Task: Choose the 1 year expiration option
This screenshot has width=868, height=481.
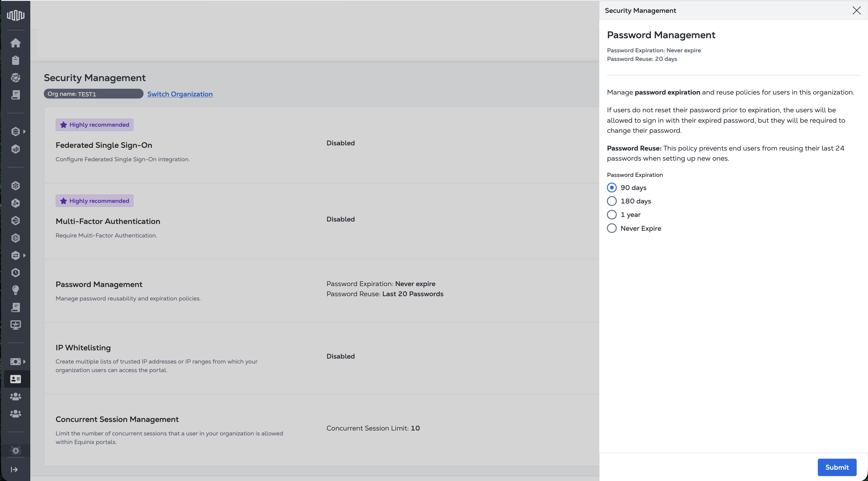Action: tap(612, 214)
